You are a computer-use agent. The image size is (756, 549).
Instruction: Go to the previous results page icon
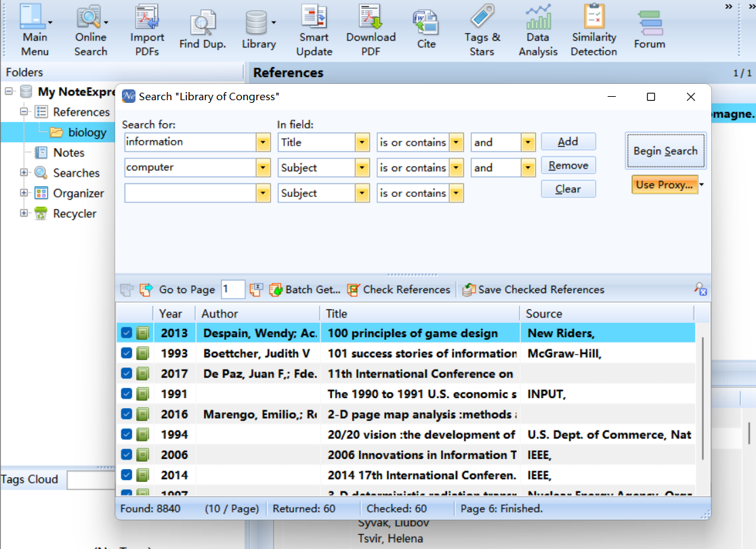pyautogui.click(x=127, y=290)
